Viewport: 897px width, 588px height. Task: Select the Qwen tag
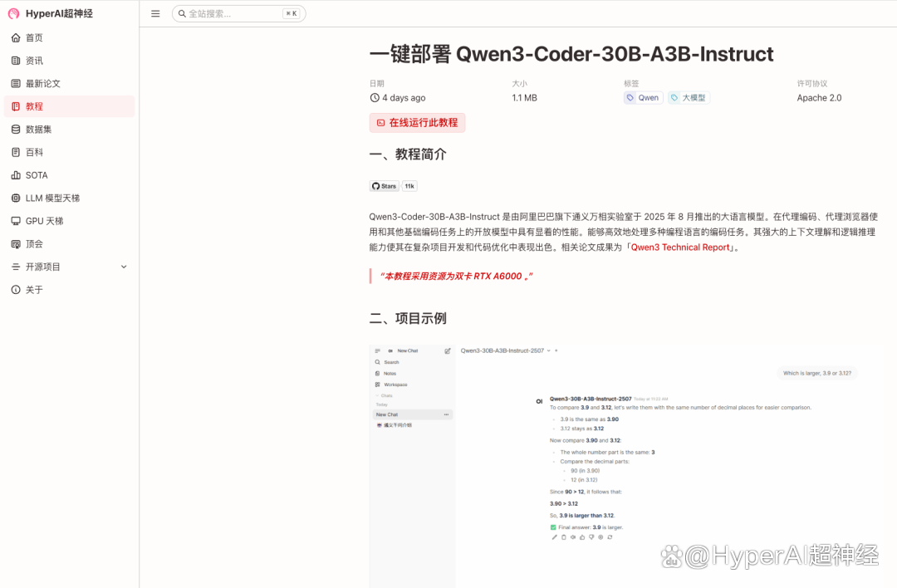(643, 98)
